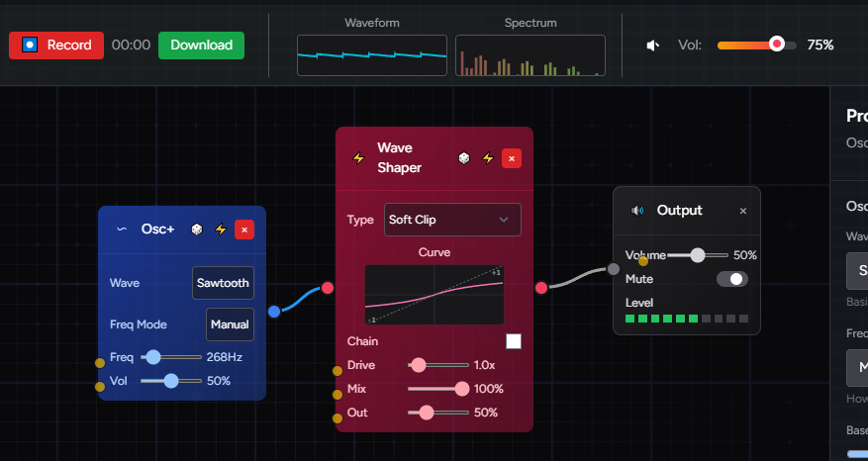This screenshot has width=868, height=461.
Task: Click the master volume speaker icon in top bar
Action: [653, 46]
